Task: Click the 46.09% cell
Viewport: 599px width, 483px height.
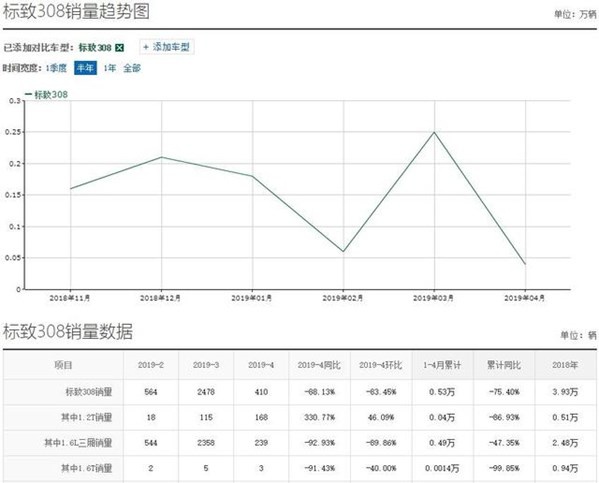Action: tap(381, 417)
